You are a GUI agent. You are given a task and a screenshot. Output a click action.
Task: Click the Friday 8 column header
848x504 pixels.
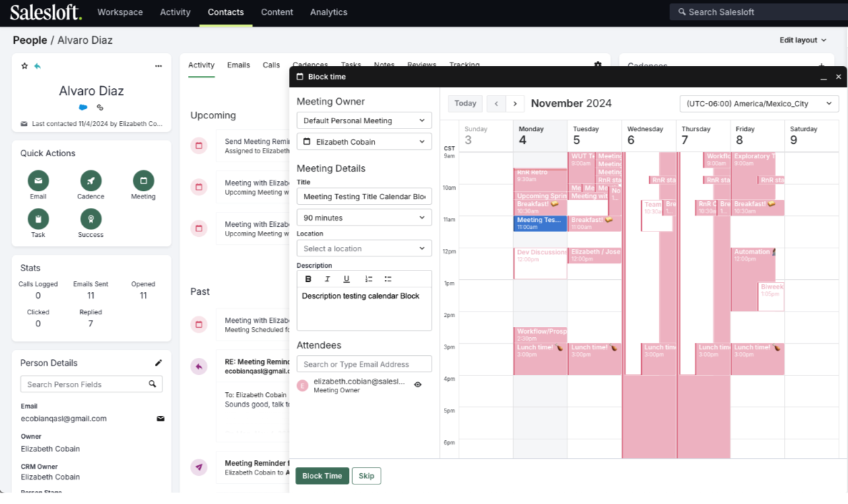point(757,136)
